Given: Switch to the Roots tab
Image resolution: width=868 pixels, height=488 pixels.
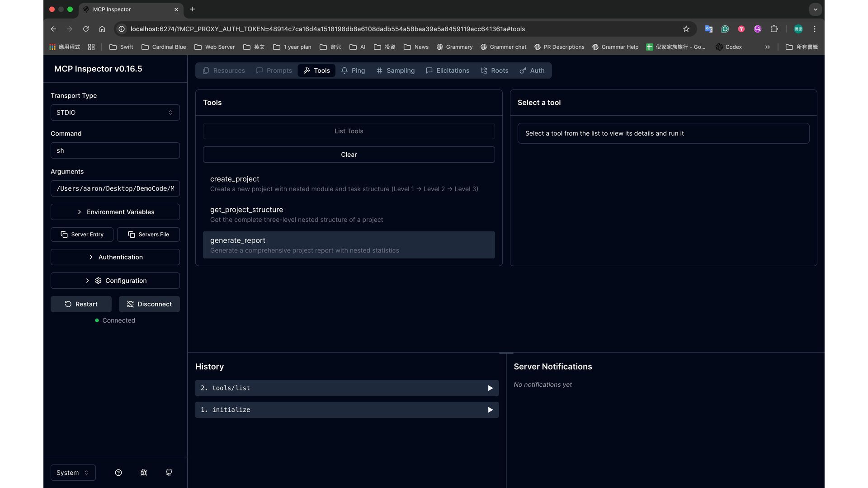Looking at the screenshot, I should click(x=495, y=70).
